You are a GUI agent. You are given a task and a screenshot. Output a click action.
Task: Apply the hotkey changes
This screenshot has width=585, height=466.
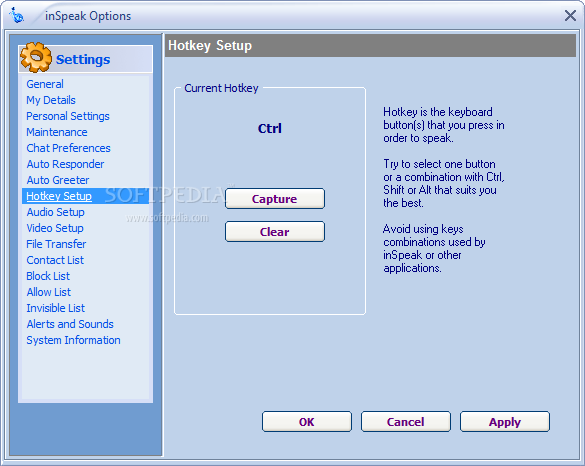pos(505,422)
